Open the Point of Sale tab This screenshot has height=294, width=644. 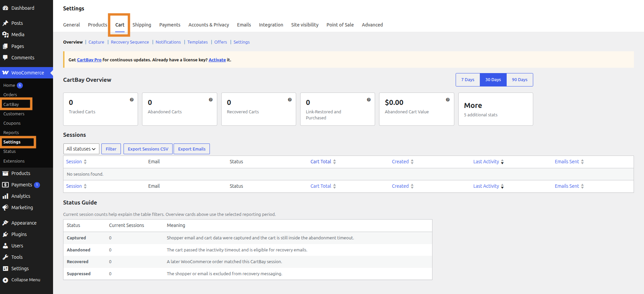pos(340,25)
